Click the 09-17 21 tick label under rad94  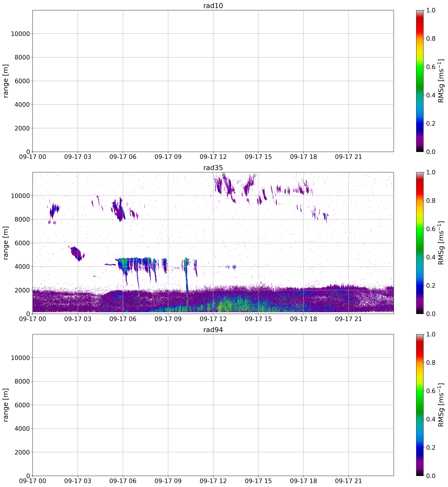click(x=348, y=481)
